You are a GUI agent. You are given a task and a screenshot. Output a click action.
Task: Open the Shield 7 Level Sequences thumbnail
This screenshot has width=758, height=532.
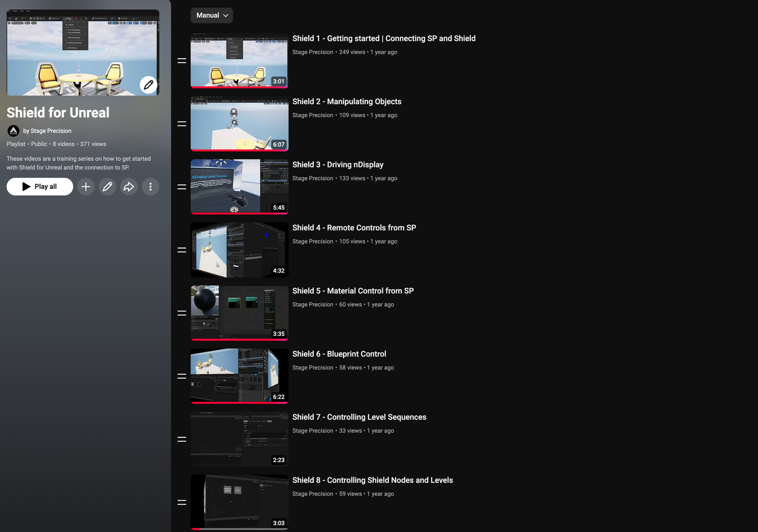239,439
